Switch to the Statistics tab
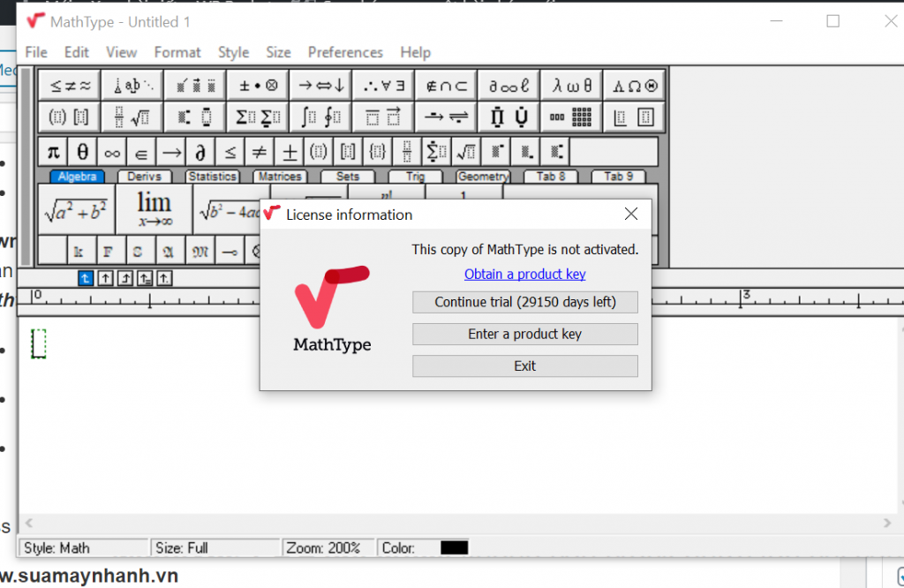Viewport: 904px width, 588px height. click(x=212, y=177)
